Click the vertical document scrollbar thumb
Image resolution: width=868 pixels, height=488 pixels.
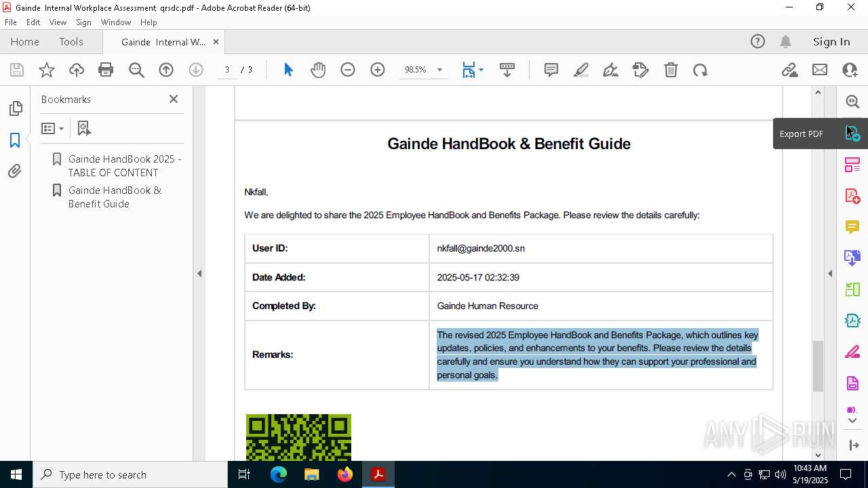818,366
